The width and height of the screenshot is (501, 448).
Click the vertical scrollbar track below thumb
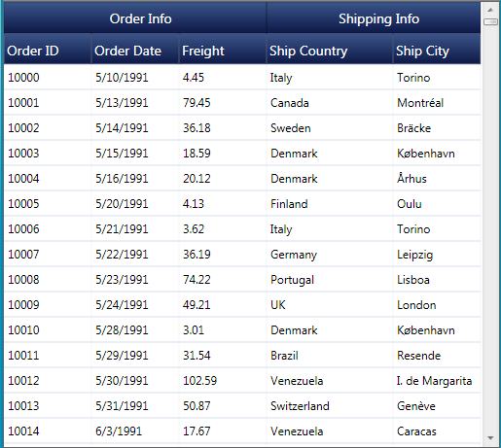pyautogui.click(x=490, y=226)
